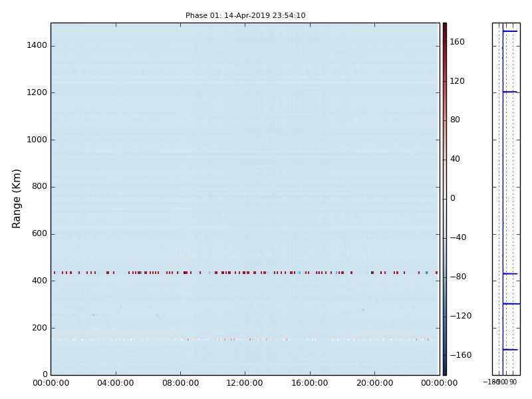This screenshot has width=532, height=399.
Task: Click the 04:00:00 time axis label
Action: 116,383
